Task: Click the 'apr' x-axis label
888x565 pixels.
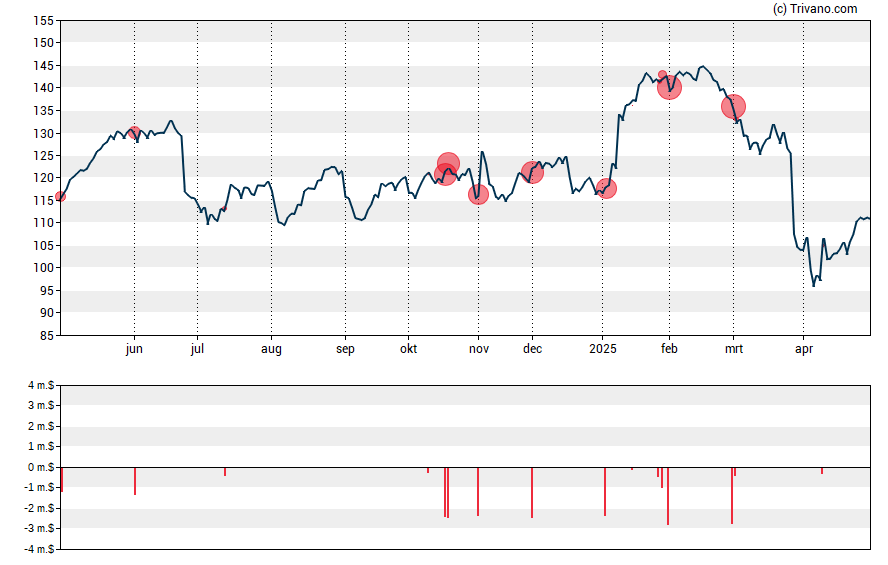Action: pyautogui.click(x=804, y=349)
